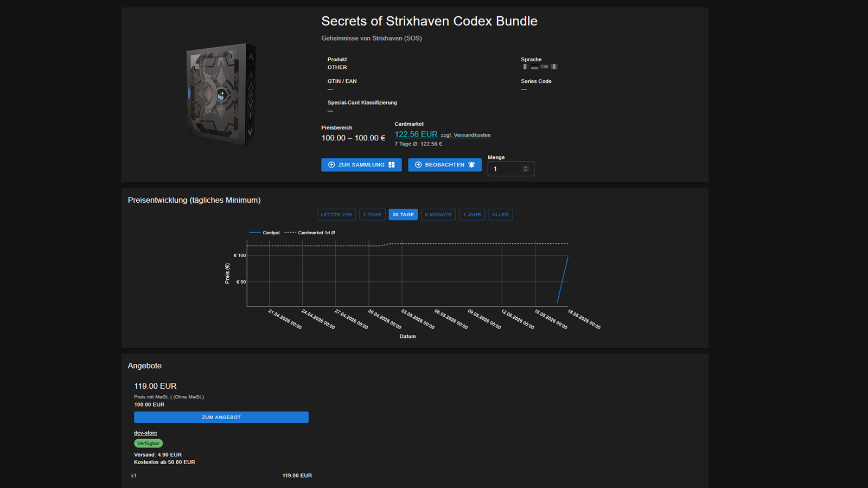Image resolution: width=868 pixels, height=488 pixels.
Task: Click the 119.00 EUR price above Zum Angebot
Action: (155, 386)
